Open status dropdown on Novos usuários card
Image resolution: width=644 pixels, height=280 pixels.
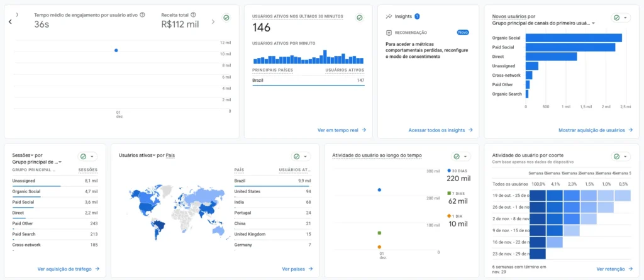pyautogui.click(x=620, y=18)
